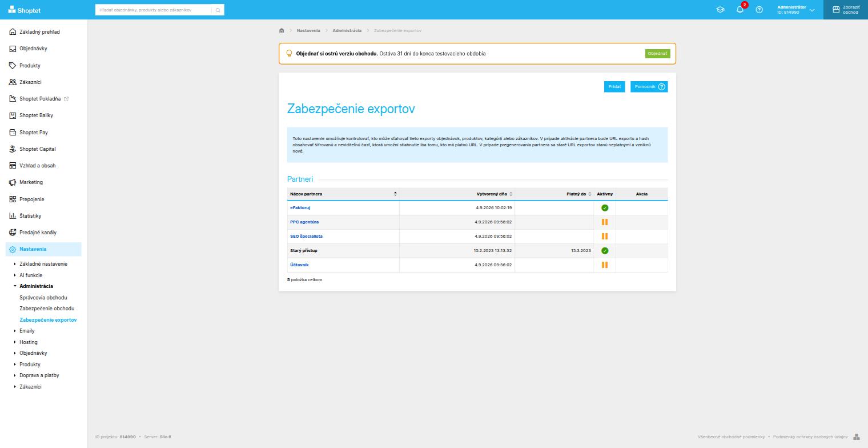Collapse Administrácia submenu
The width and height of the screenshot is (868, 448).
(x=15, y=286)
